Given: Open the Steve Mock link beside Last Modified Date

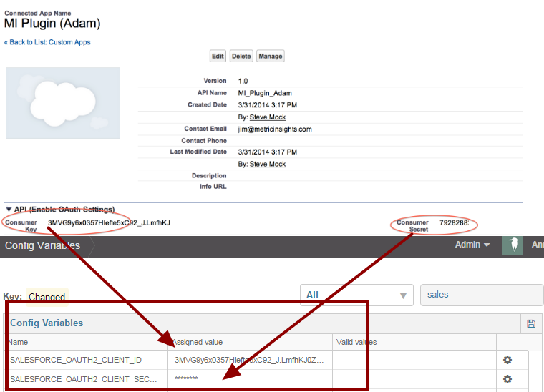Looking at the screenshot, I should coord(268,164).
